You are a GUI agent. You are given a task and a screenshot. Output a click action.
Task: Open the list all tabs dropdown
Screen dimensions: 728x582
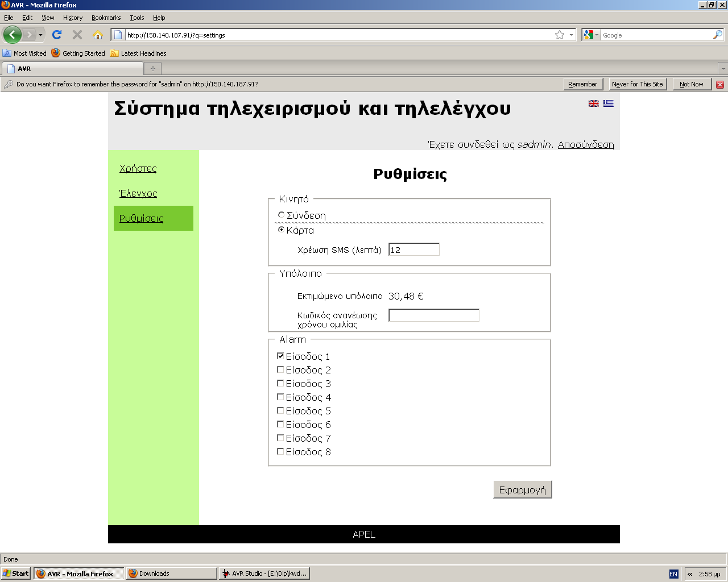723,69
